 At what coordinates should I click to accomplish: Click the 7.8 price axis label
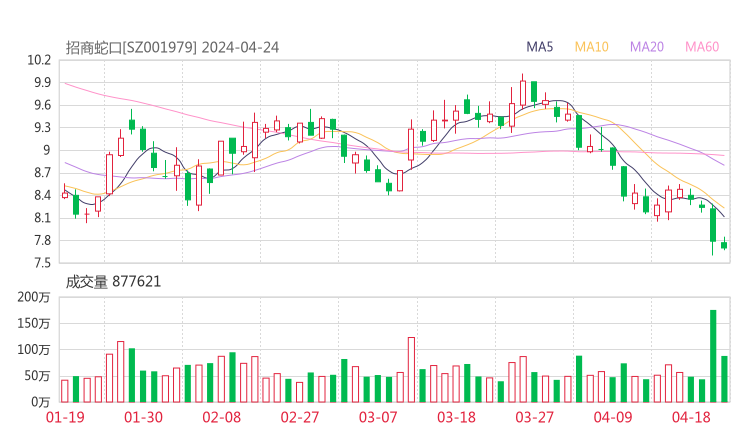42,241
